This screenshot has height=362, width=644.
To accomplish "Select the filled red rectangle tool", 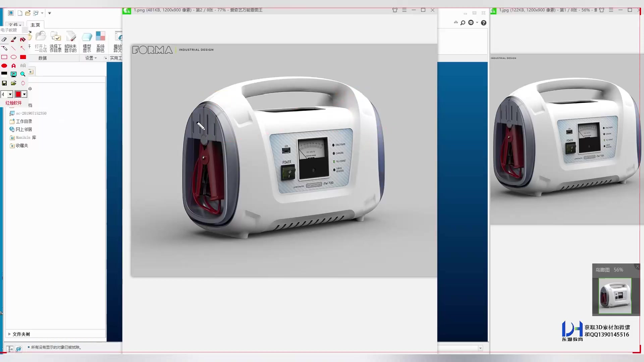I will pyautogui.click(x=23, y=57).
